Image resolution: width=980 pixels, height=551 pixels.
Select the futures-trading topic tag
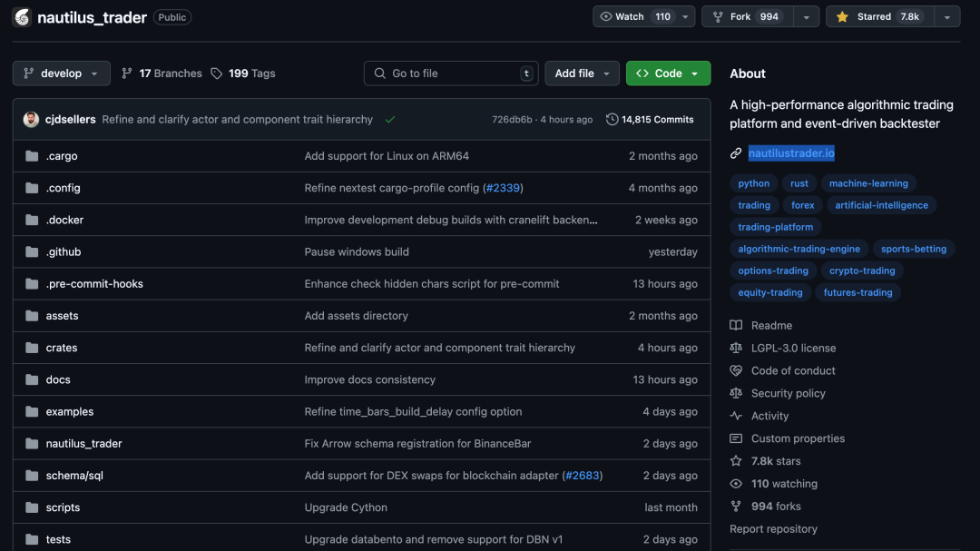[857, 292]
